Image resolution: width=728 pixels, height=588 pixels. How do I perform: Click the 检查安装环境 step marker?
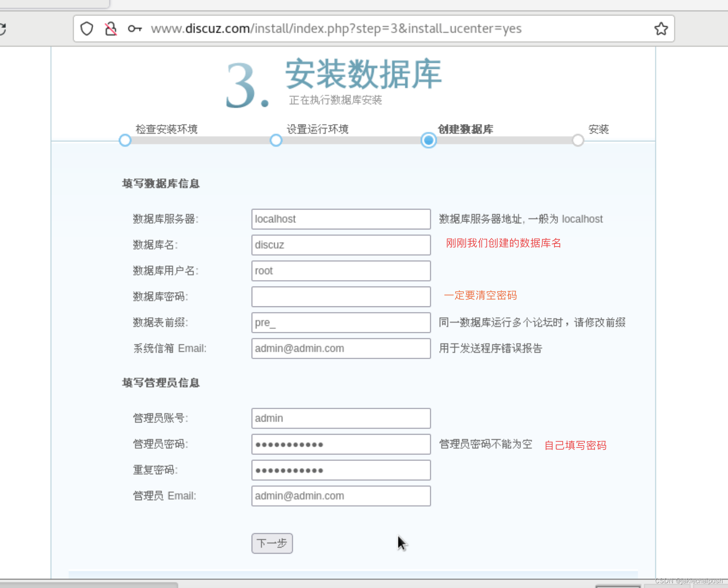coord(125,140)
